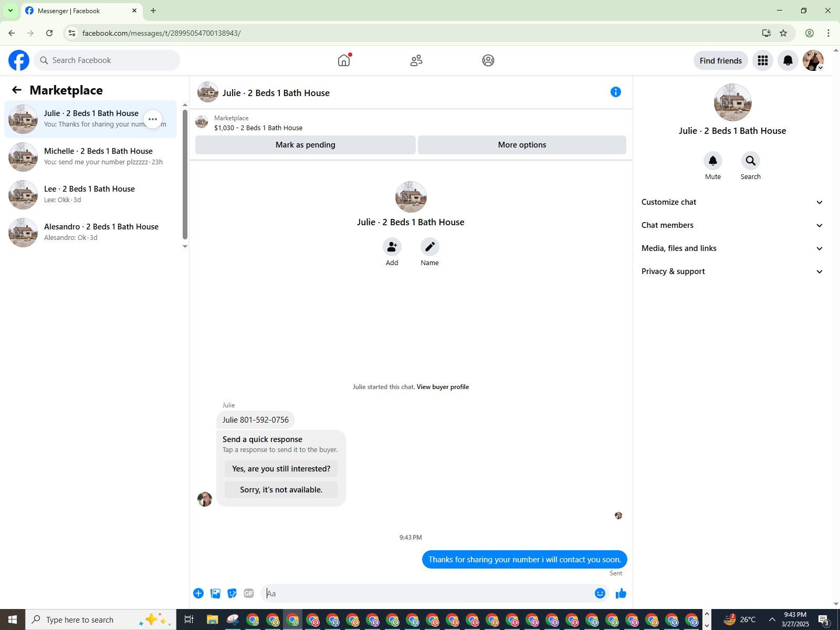
Task: Go to the Home feed icon
Action: point(344,60)
